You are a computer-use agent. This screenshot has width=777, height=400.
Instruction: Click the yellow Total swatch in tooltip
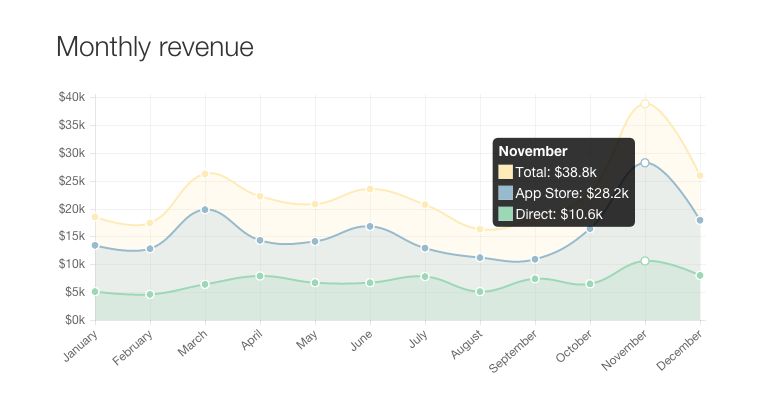point(506,172)
